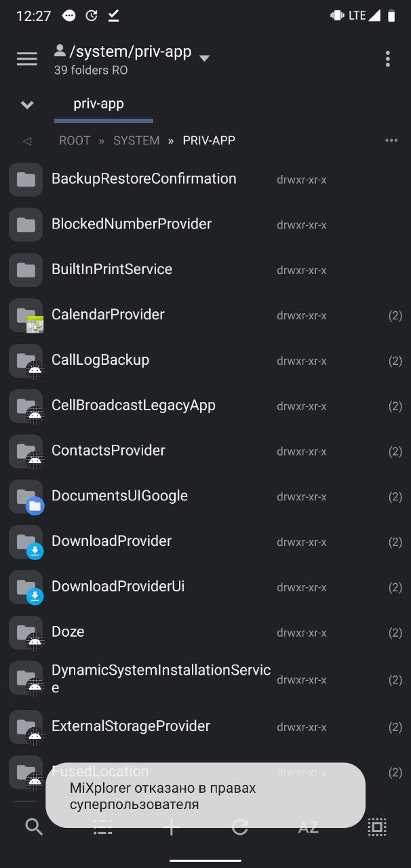Go back with the breadcrumb triangle
This screenshot has height=868, width=411.
tap(27, 141)
